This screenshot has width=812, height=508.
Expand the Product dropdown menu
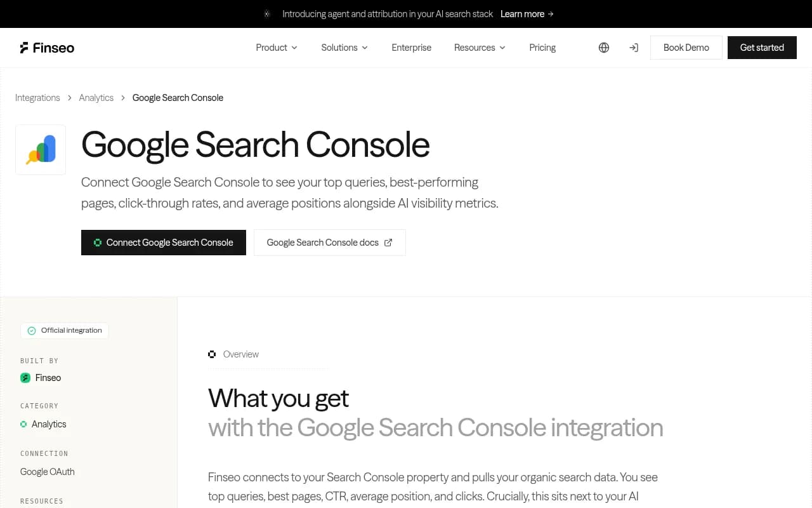pos(277,48)
